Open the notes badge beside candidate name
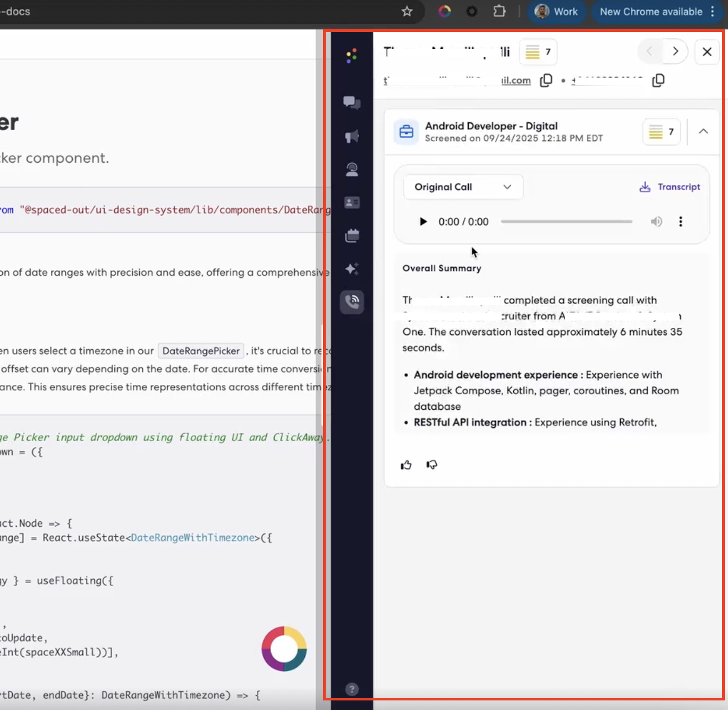The width and height of the screenshot is (728, 710). (x=538, y=52)
